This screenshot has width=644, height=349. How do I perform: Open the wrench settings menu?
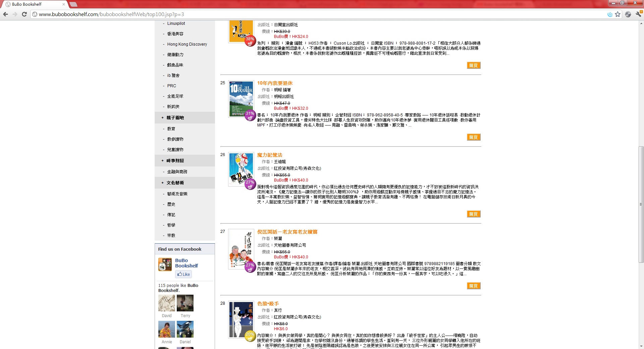(x=638, y=14)
